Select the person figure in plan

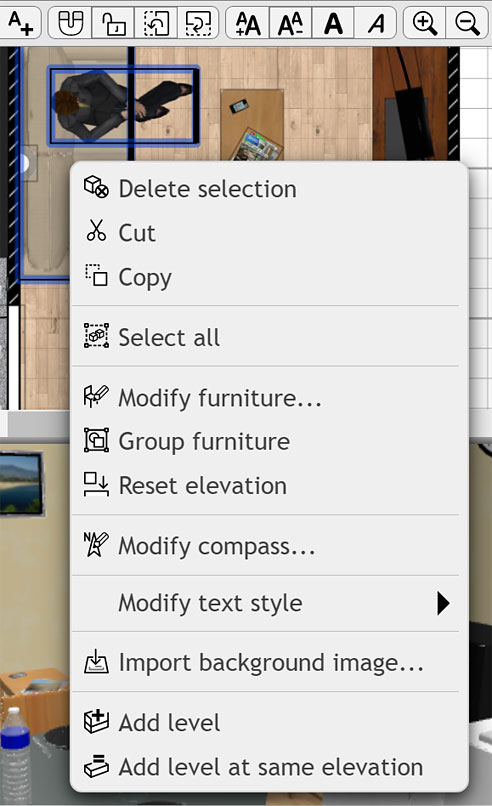point(123,105)
